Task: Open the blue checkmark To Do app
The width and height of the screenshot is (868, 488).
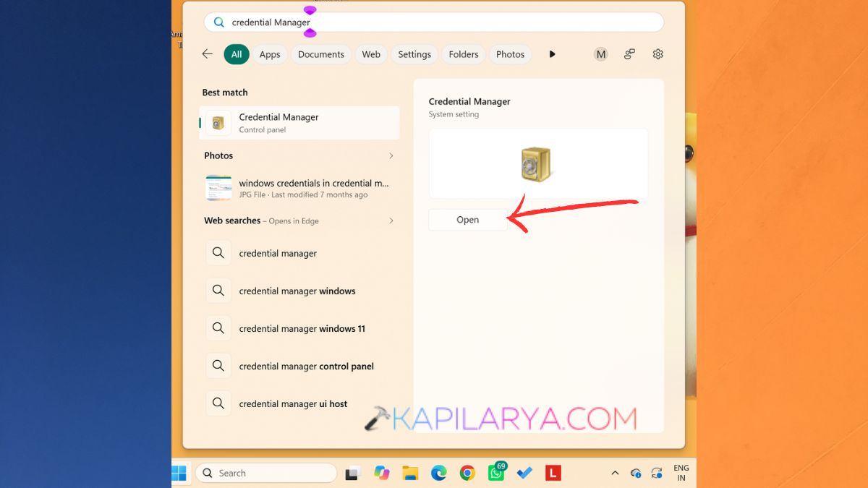Action: click(524, 474)
